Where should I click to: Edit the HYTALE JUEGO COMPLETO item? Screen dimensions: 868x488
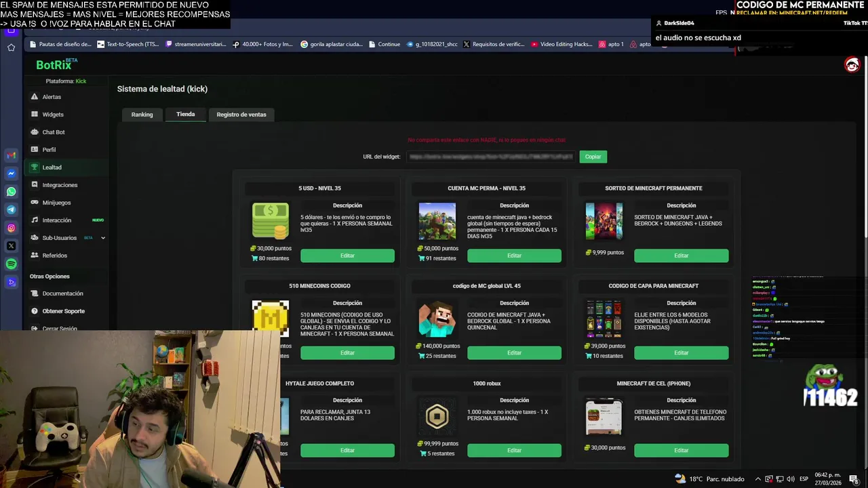pyautogui.click(x=347, y=450)
